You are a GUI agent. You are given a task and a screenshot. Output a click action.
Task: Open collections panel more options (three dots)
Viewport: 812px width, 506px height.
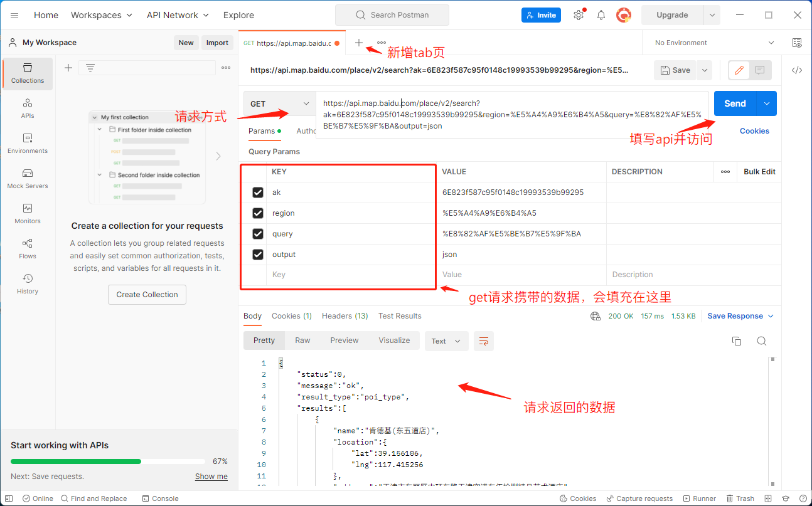[x=226, y=68]
